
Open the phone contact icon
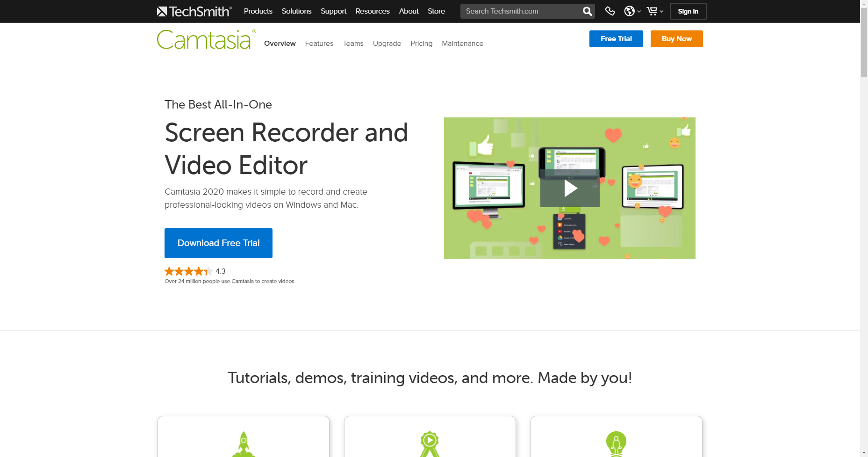610,11
